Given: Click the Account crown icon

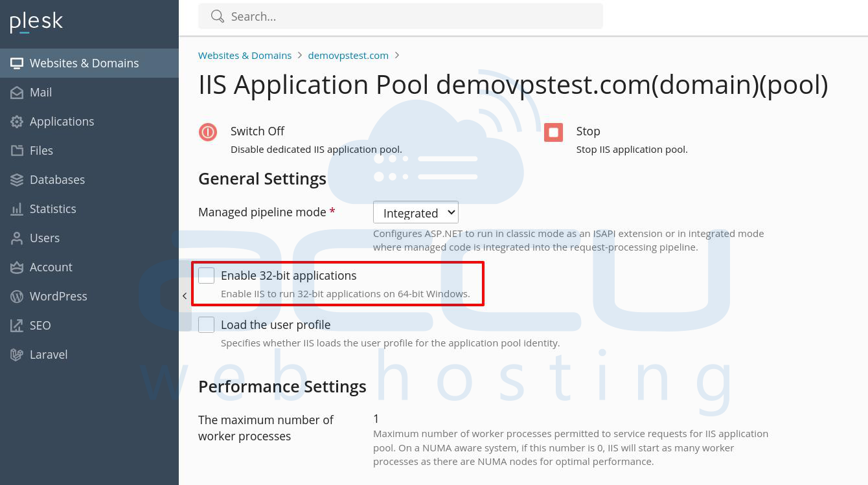Looking at the screenshot, I should point(17,267).
